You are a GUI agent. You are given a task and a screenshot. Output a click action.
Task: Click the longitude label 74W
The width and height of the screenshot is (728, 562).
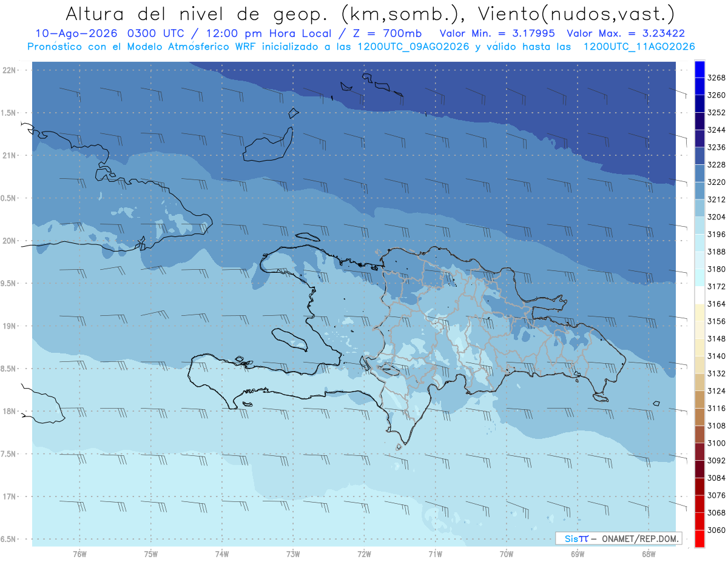222,554
